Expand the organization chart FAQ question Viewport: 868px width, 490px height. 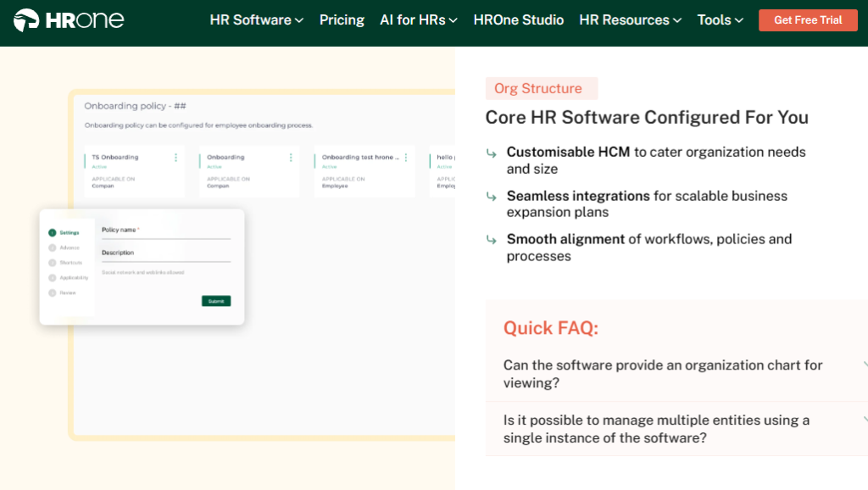676,374
